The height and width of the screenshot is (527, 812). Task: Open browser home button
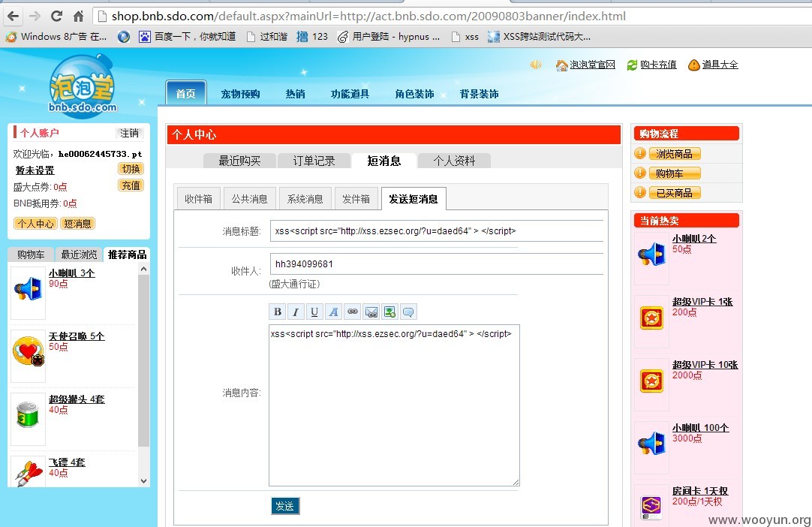[78, 16]
